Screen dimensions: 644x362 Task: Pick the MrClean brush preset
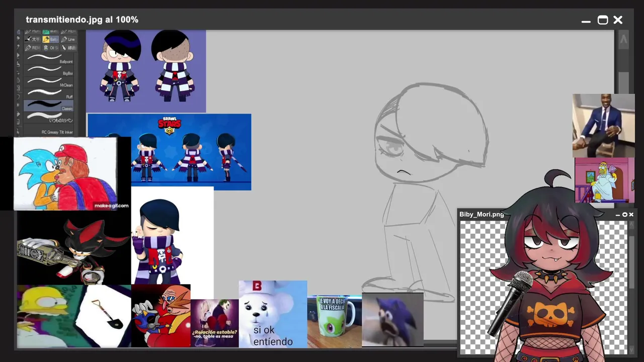coord(49,81)
